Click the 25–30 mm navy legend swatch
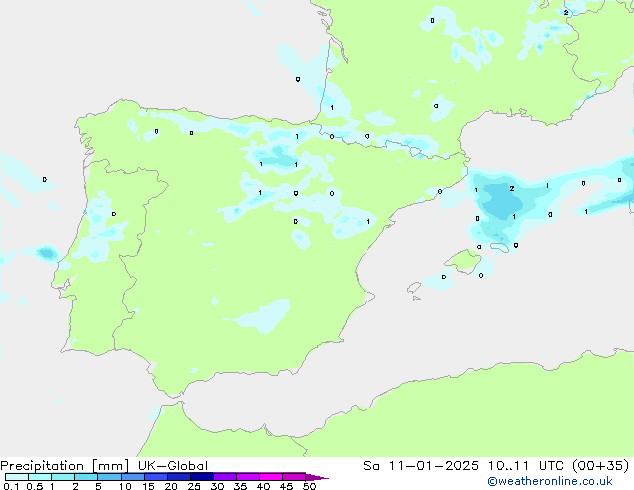The height and width of the screenshot is (490, 634). point(201,477)
